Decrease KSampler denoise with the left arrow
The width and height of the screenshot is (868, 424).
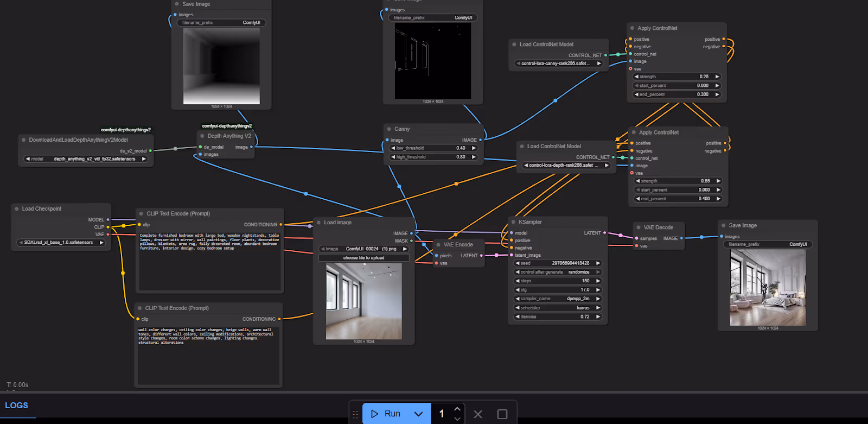coord(518,317)
